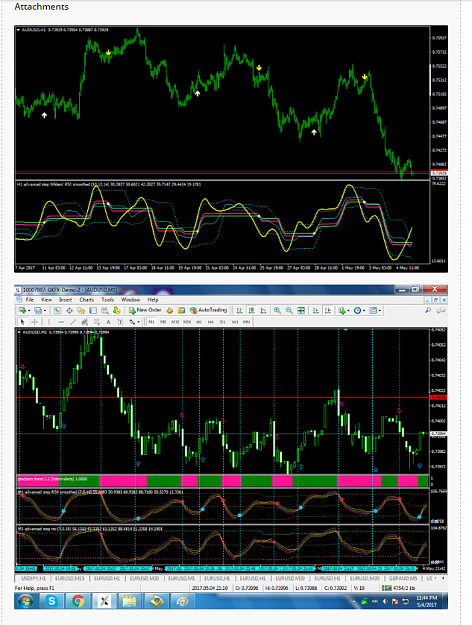Expand the Periods clock dropdown
This screenshot has height=625, width=472.
pyautogui.click(x=364, y=310)
